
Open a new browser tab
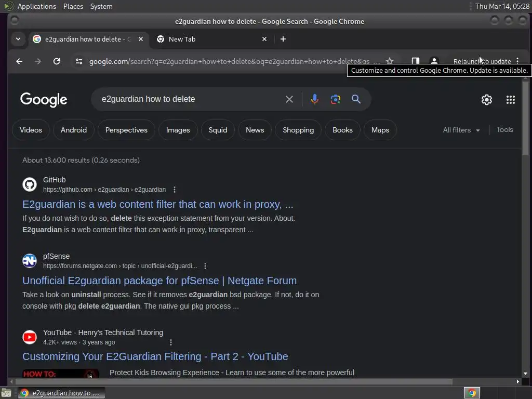pyautogui.click(x=283, y=39)
